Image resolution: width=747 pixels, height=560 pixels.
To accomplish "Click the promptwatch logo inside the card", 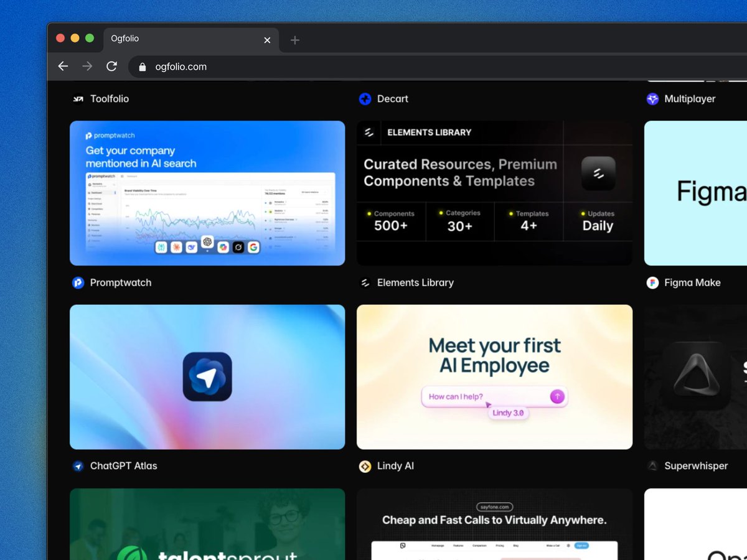I will [x=110, y=135].
